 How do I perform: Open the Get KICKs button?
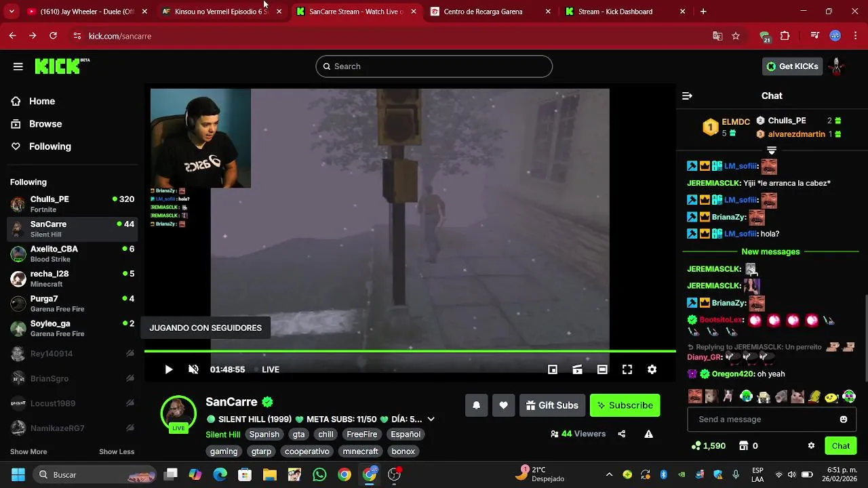click(792, 66)
